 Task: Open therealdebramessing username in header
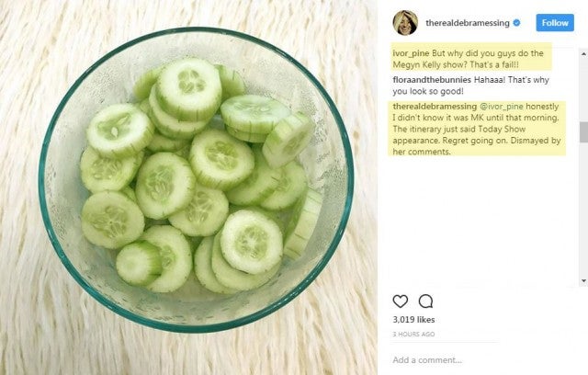469,23
